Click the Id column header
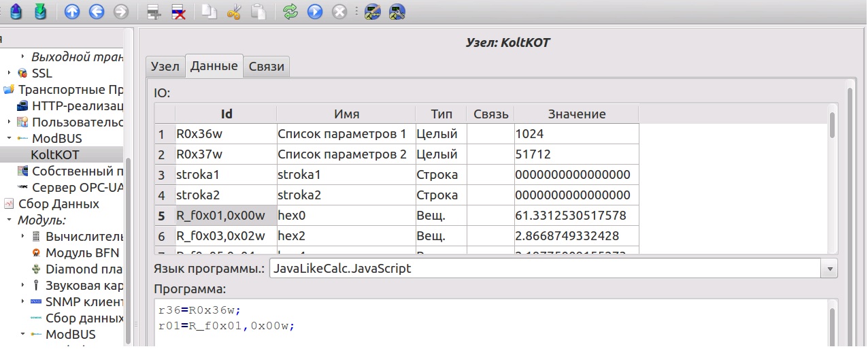Viewport: 868px width, 349px height. coord(227,114)
